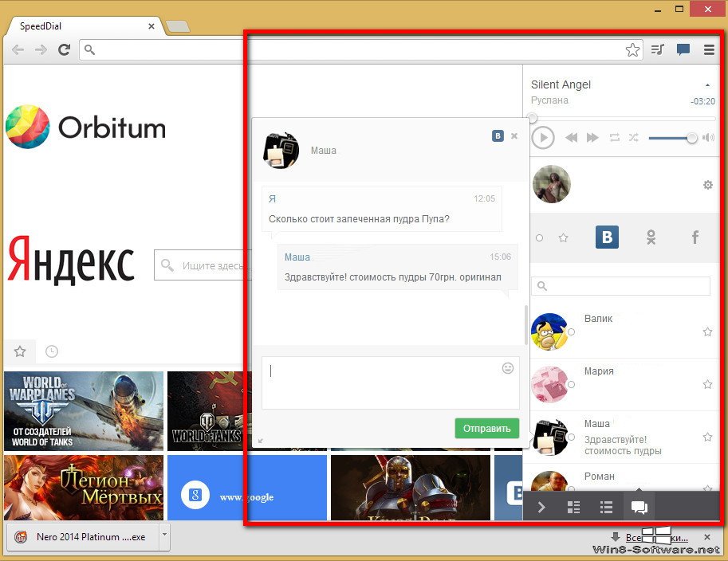Play the Silent Angel track
728x561 pixels.
coord(543,138)
